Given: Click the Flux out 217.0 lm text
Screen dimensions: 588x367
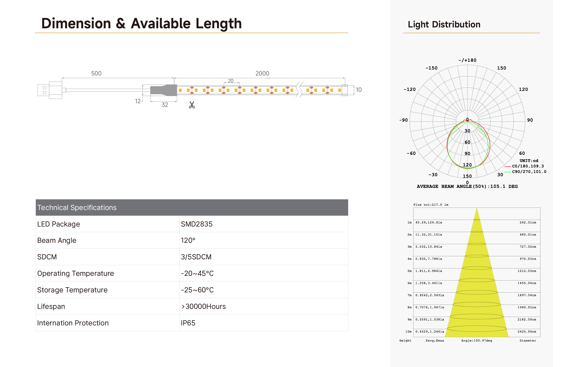Looking at the screenshot, I should click(x=431, y=205).
